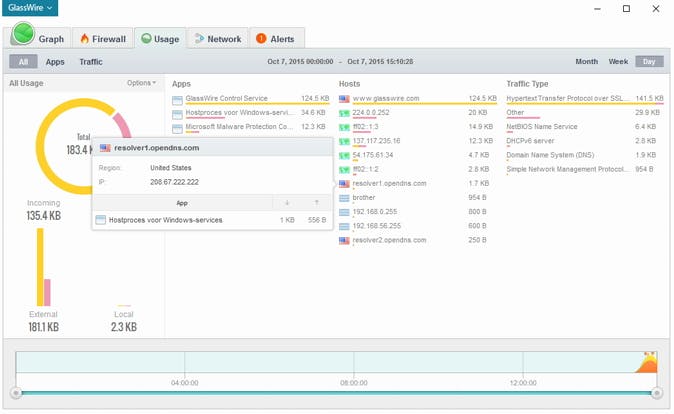Select GlassWire Control Service app row
The width and height of the screenshot is (674, 414).
(251, 99)
